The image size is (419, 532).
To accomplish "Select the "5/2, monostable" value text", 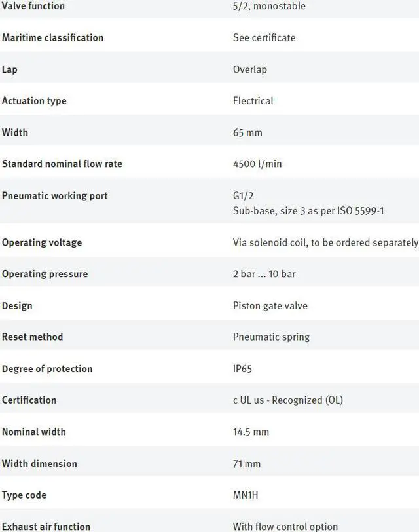I will [269, 6].
